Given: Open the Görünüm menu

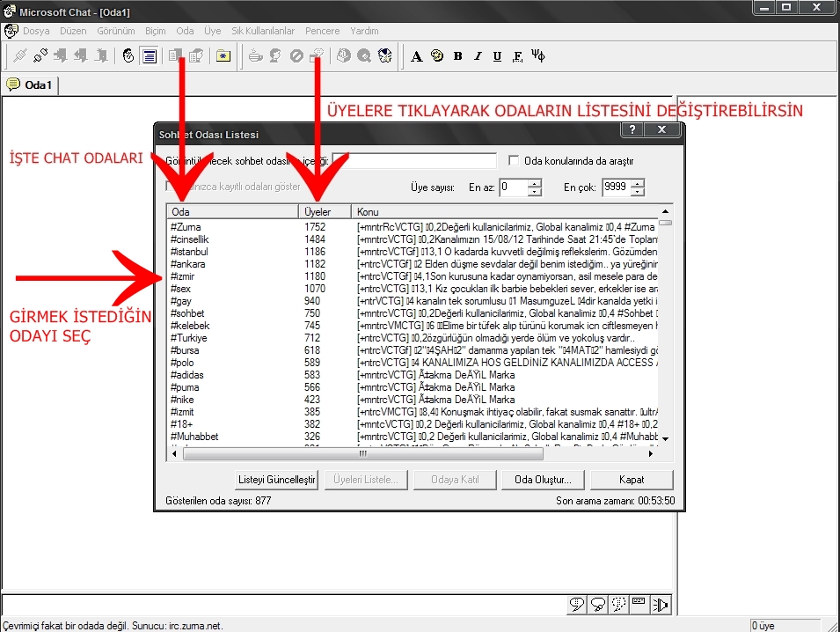Looking at the screenshot, I should click(x=116, y=31).
